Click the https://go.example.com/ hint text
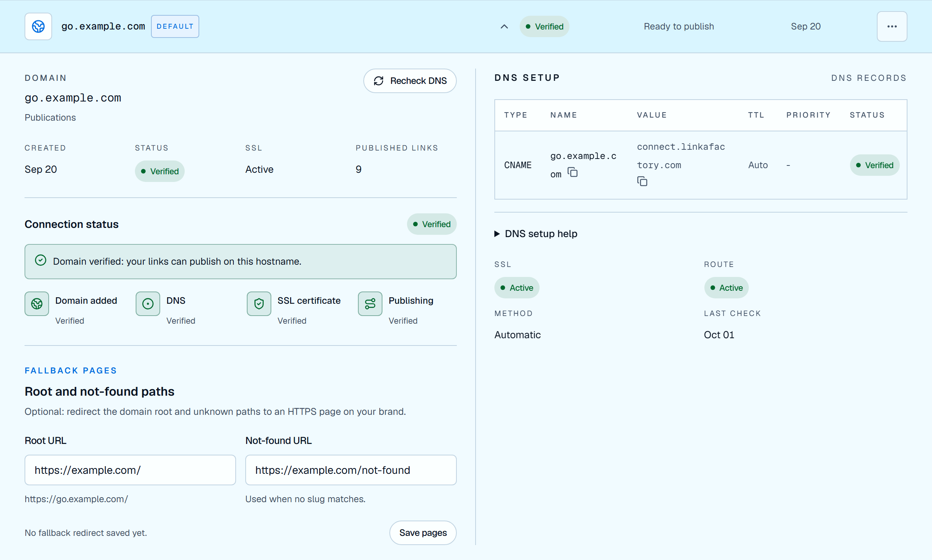 click(76, 499)
